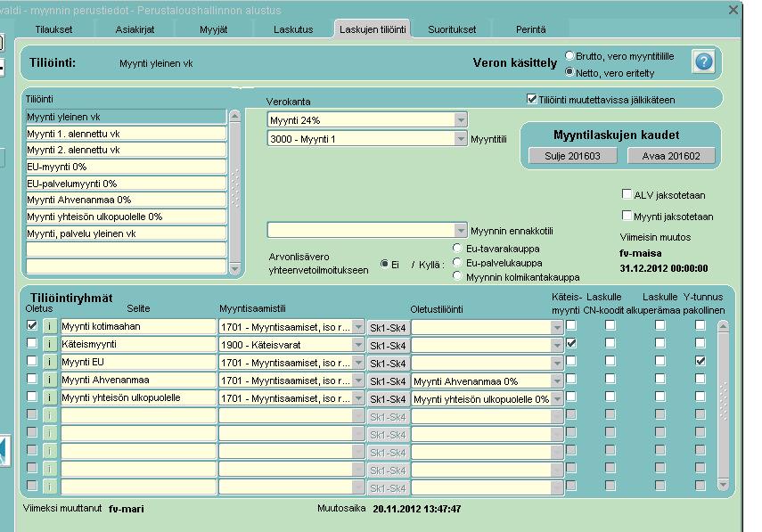Select Eu-tavarakauppa radio button
The width and height of the screenshot is (762, 532).
[x=457, y=248]
